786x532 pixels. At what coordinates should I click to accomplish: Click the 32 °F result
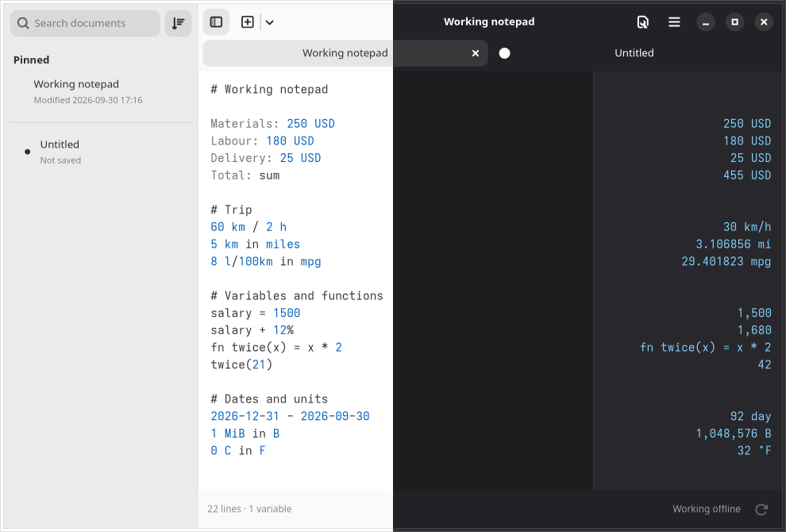coord(754,451)
